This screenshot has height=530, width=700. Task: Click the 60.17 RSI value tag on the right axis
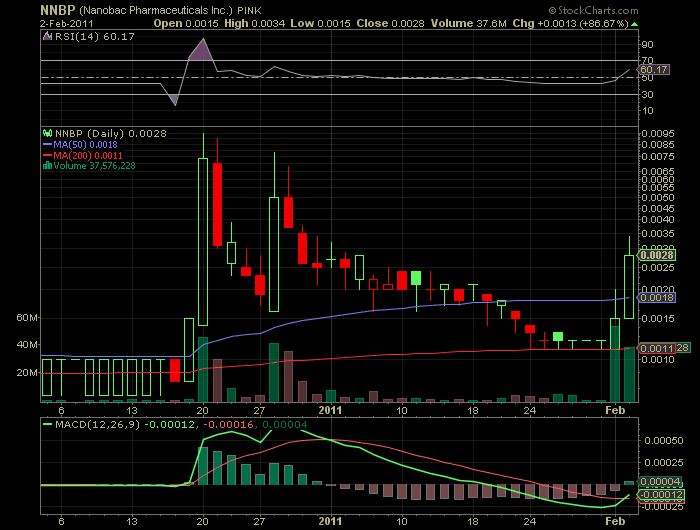[x=654, y=70]
